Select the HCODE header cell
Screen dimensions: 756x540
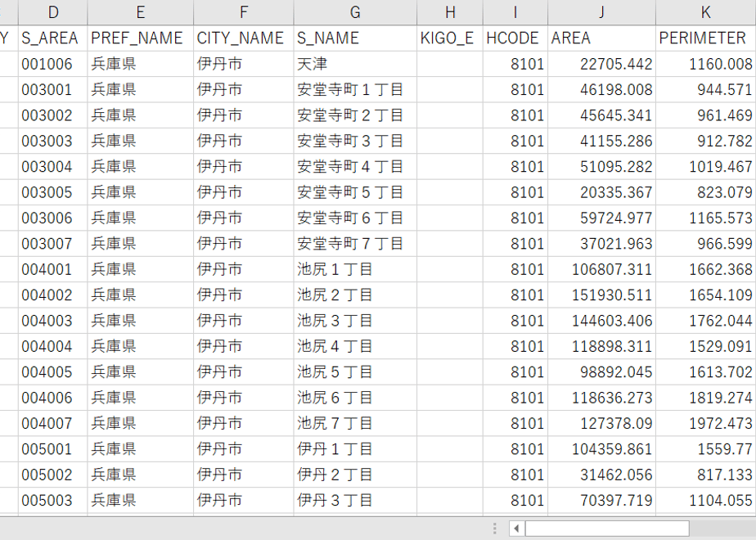(515, 38)
